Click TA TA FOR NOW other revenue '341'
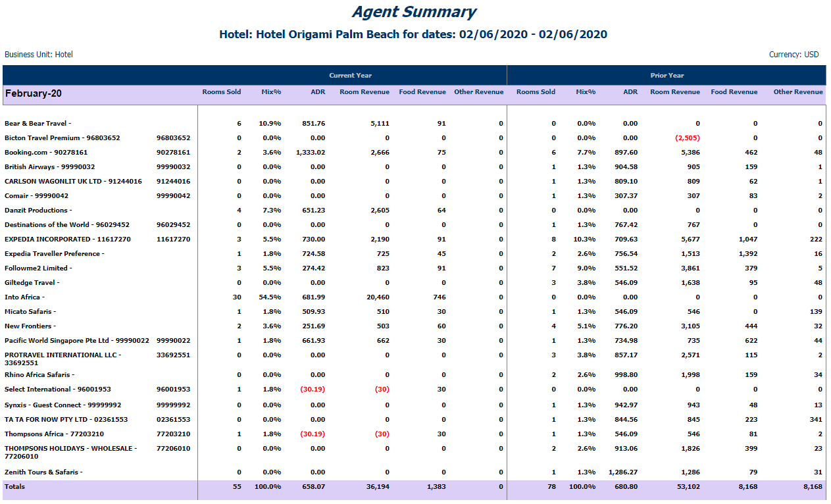The width and height of the screenshot is (831, 504). (816, 420)
